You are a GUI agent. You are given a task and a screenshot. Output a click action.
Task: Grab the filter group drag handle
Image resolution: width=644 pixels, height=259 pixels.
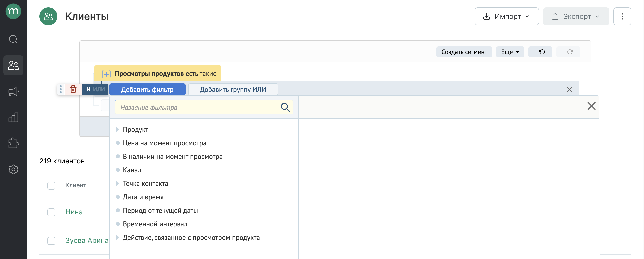point(61,89)
